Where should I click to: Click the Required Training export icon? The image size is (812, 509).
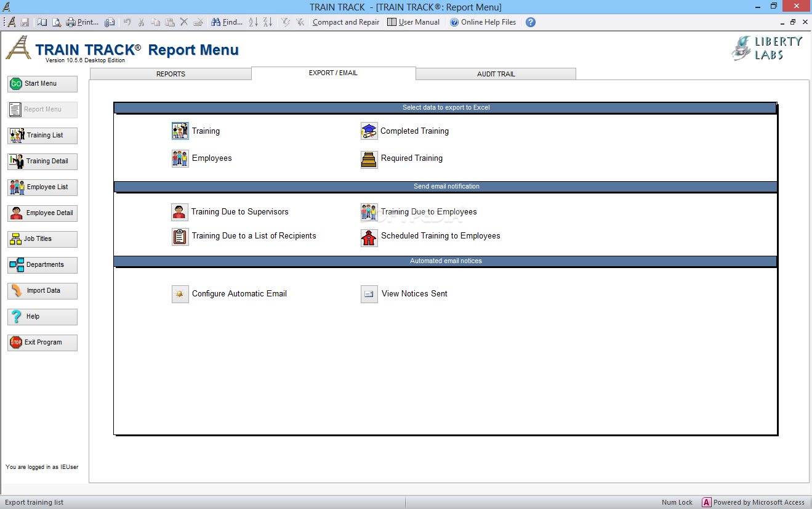pyautogui.click(x=369, y=160)
